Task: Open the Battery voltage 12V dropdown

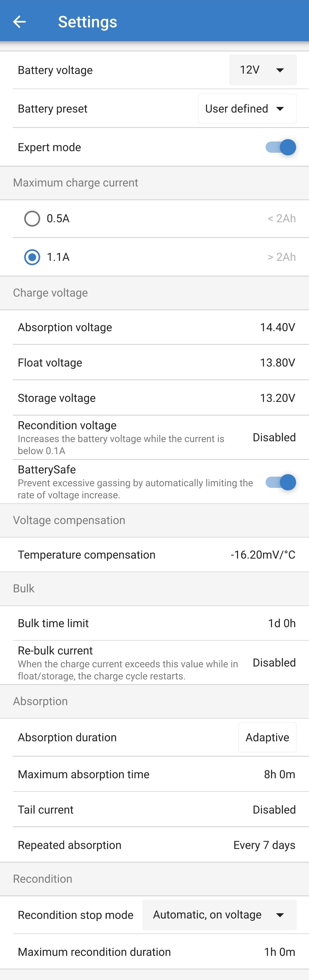Action: pos(263,70)
